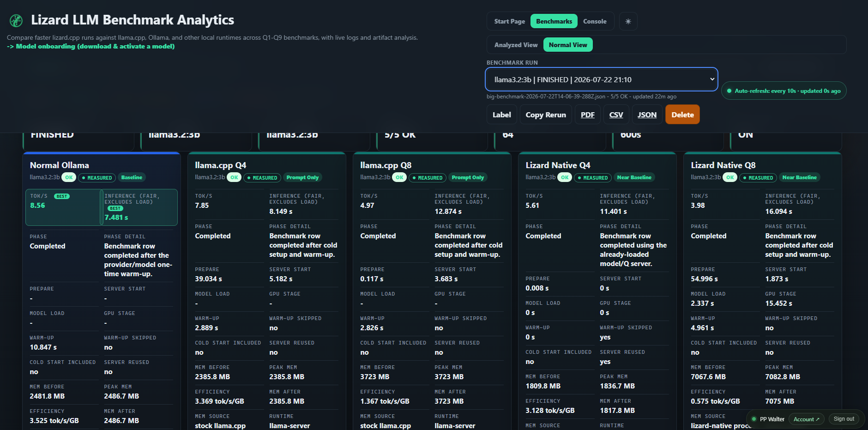Image resolution: width=868 pixels, height=430 pixels.
Task: Click MEASURED badge on llama.cpp Q4 card
Action: 262,177
